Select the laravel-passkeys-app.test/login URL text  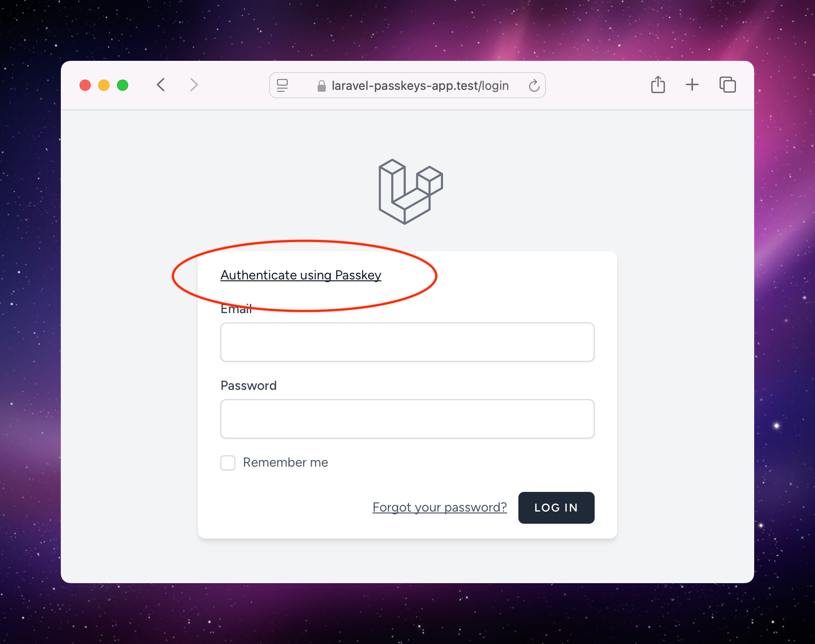pos(420,86)
